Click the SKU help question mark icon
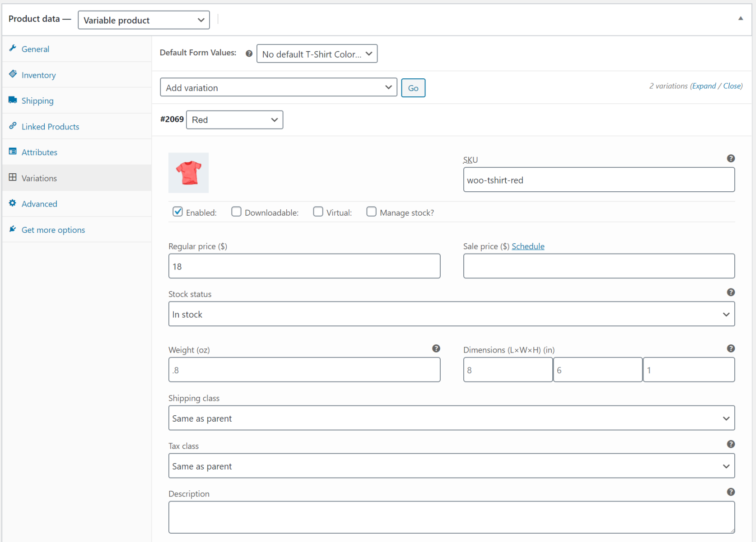The image size is (756, 542). point(731,159)
